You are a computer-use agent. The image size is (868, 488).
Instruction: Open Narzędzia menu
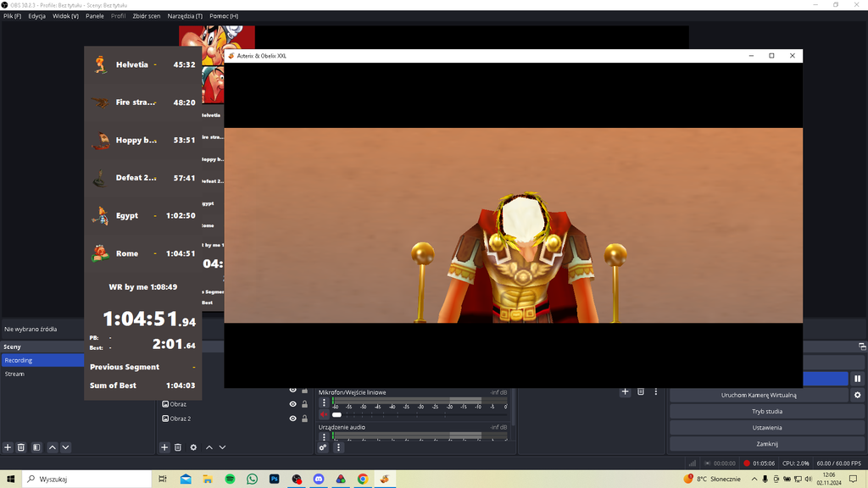(185, 16)
